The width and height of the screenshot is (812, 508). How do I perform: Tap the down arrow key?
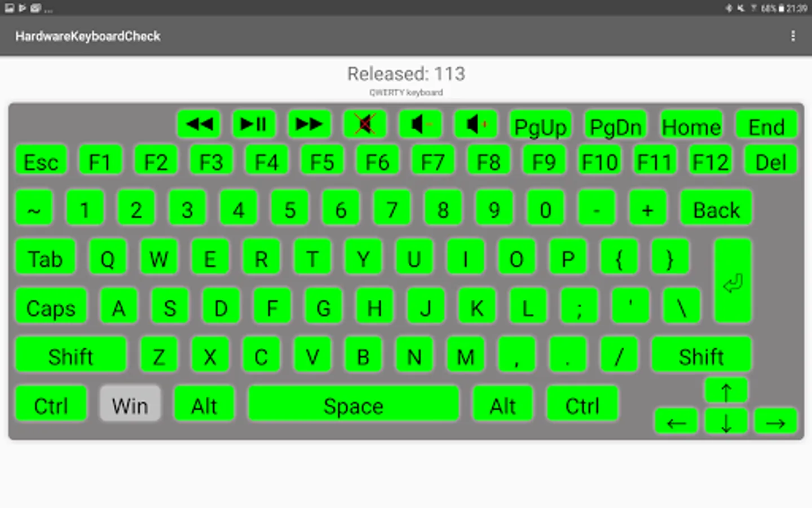point(726,422)
